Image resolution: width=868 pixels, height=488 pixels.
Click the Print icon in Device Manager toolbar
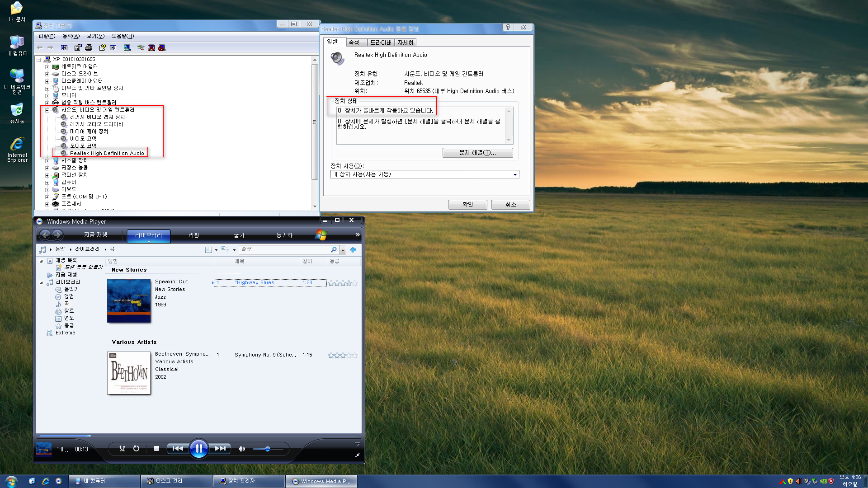pos(89,47)
